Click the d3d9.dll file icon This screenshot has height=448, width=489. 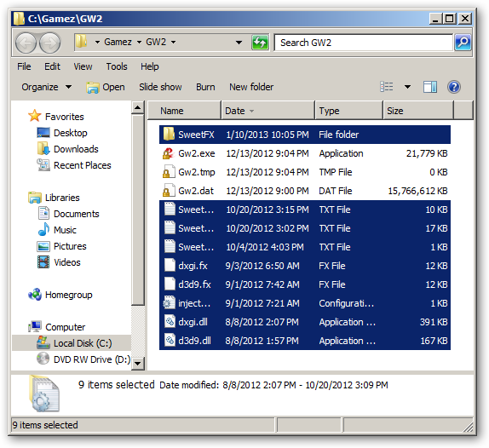(170, 341)
